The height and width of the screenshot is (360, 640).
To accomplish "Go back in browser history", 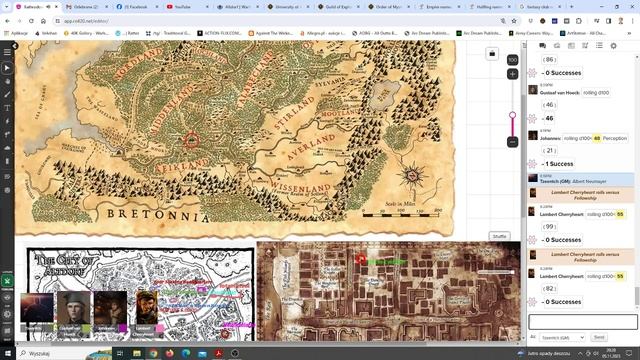I will pos(7,21).
